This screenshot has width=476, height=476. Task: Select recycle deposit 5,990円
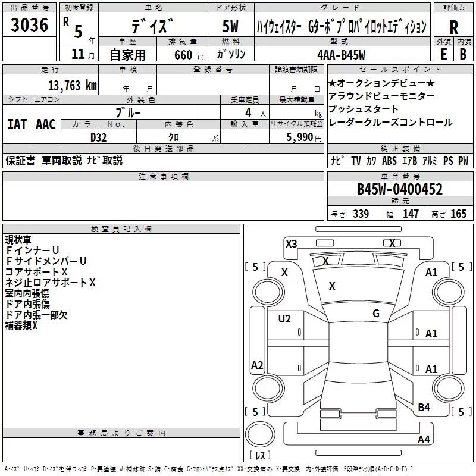[304, 137]
